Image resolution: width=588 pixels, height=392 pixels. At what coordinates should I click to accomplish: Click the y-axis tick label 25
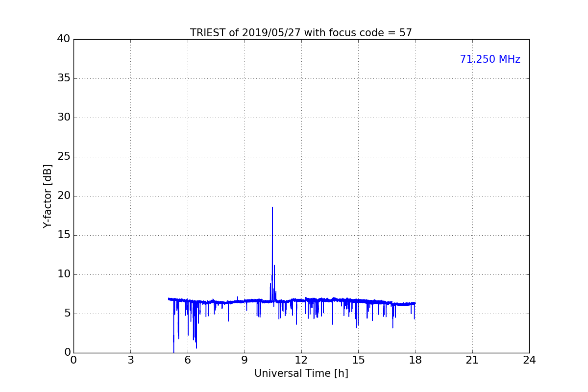pyautogui.click(x=64, y=157)
